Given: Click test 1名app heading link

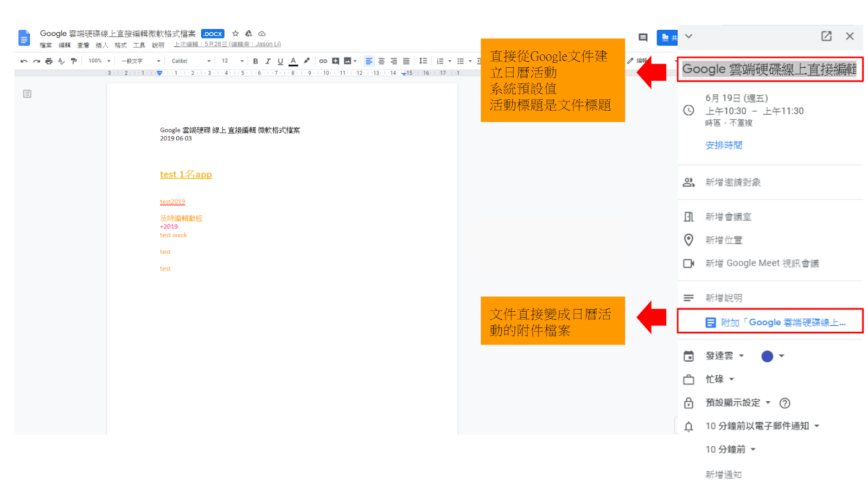Looking at the screenshot, I should point(186,175).
